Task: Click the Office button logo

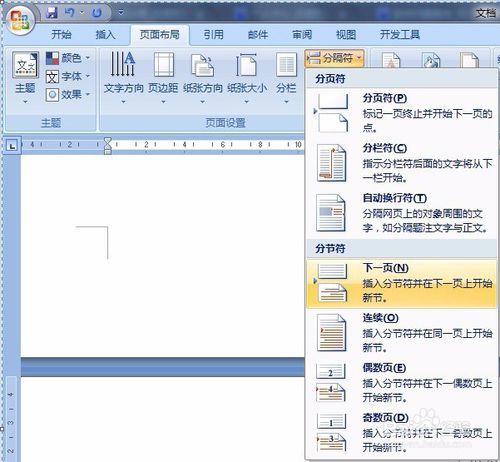Action: tap(20, 21)
